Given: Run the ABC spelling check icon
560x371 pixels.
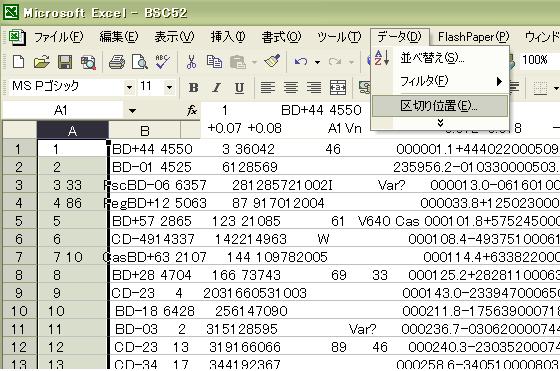Looking at the screenshot, I should click(x=162, y=62).
